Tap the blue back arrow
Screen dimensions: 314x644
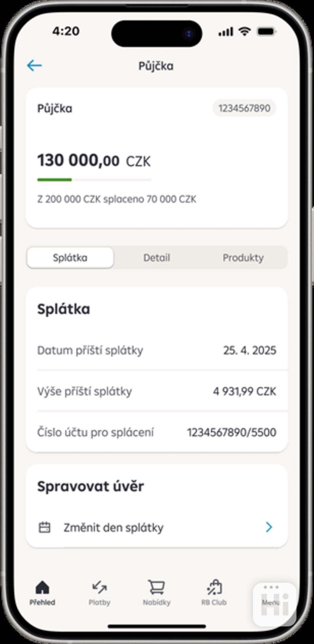pyautogui.click(x=34, y=65)
